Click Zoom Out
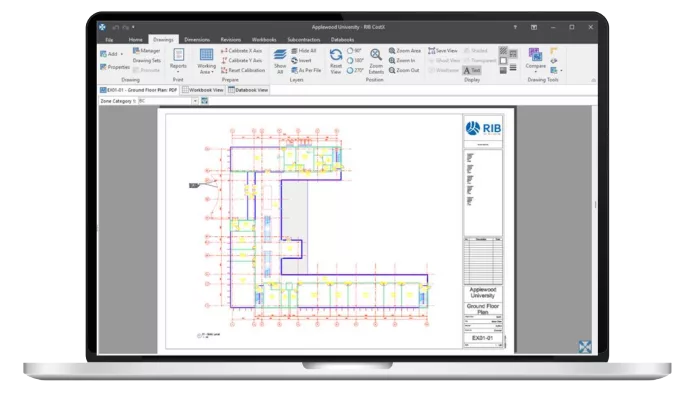Image resolution: width=700 pixels, height=394 pixels. click(x=404, y=70)
